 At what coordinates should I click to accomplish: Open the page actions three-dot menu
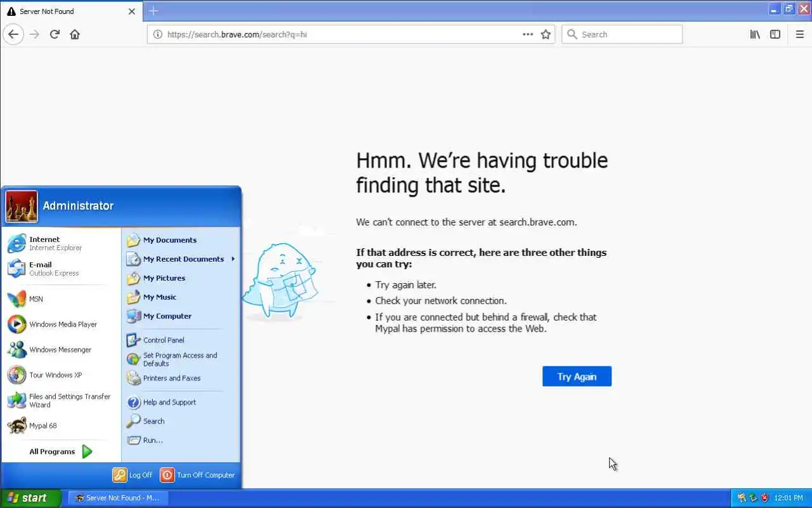(528, 34)
